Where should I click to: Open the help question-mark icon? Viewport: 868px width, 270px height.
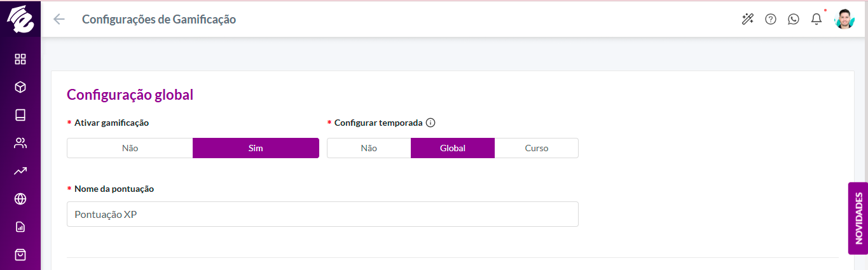tap(771, 19)
